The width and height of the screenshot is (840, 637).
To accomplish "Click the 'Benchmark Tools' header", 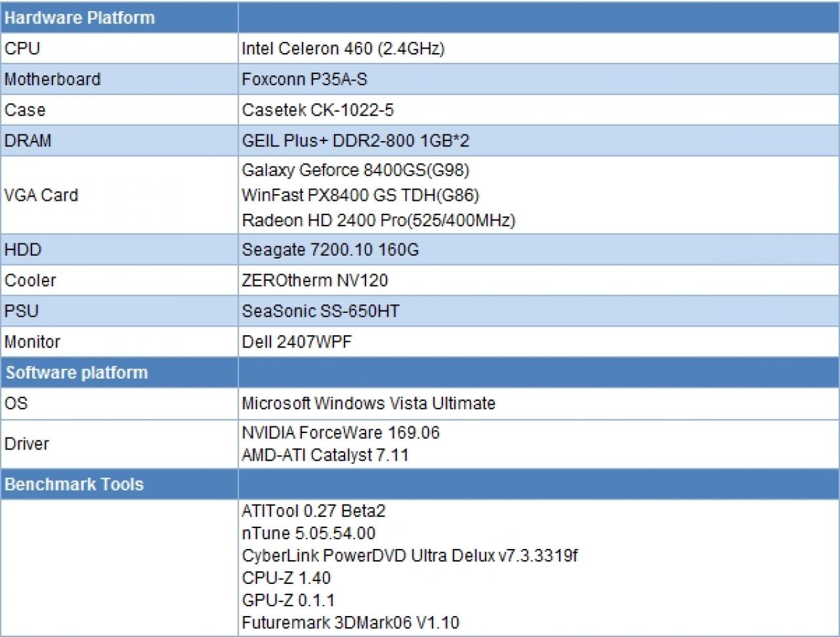I will click(x=73, y=484).
